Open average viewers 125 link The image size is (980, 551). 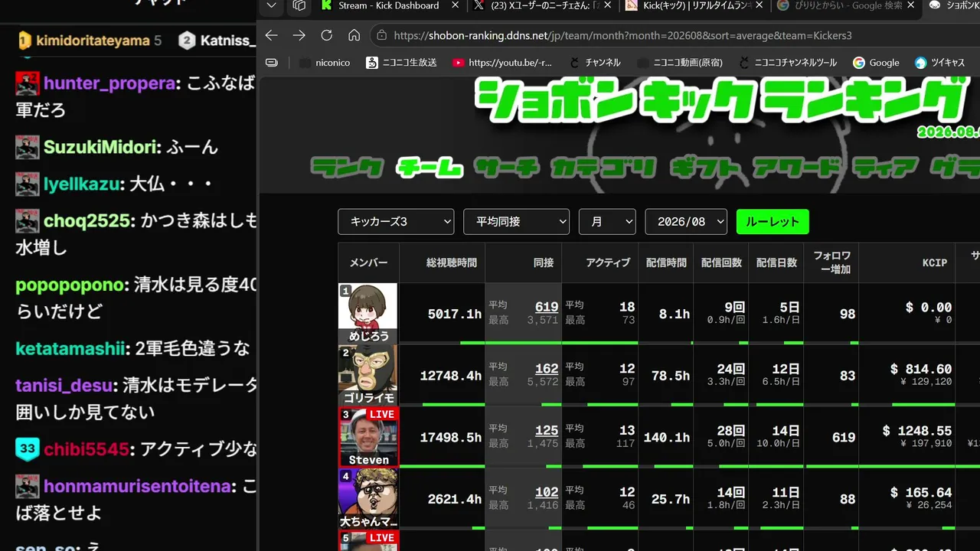[547, 431]
